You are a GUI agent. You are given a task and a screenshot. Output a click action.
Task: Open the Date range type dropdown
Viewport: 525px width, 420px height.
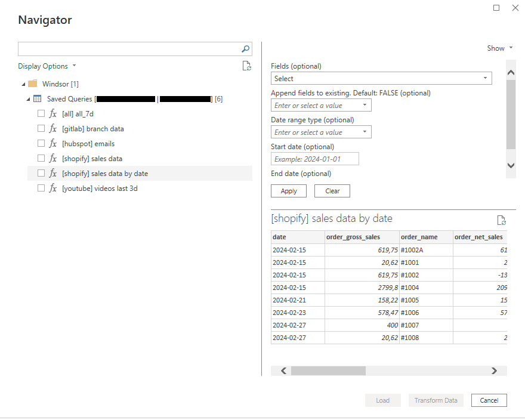pos(321,131)
